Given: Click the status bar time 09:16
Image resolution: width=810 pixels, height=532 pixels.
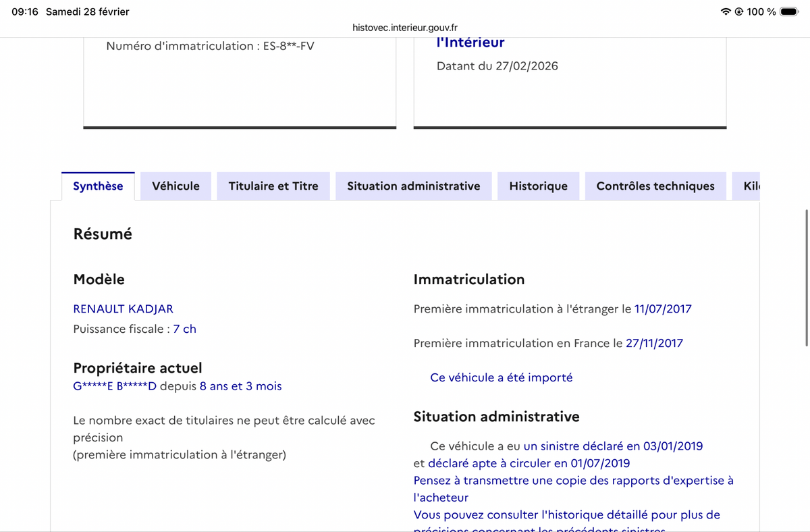Looking at the screenshot, I should point(25,11).
